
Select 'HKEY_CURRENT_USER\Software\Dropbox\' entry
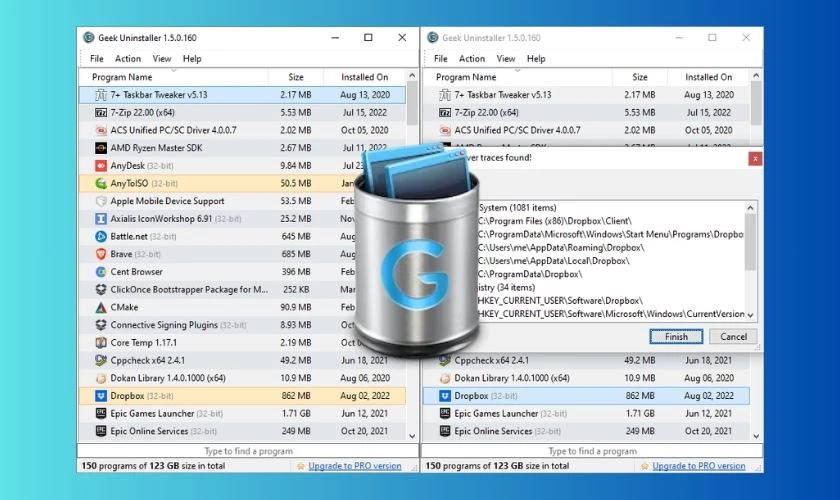560,301
